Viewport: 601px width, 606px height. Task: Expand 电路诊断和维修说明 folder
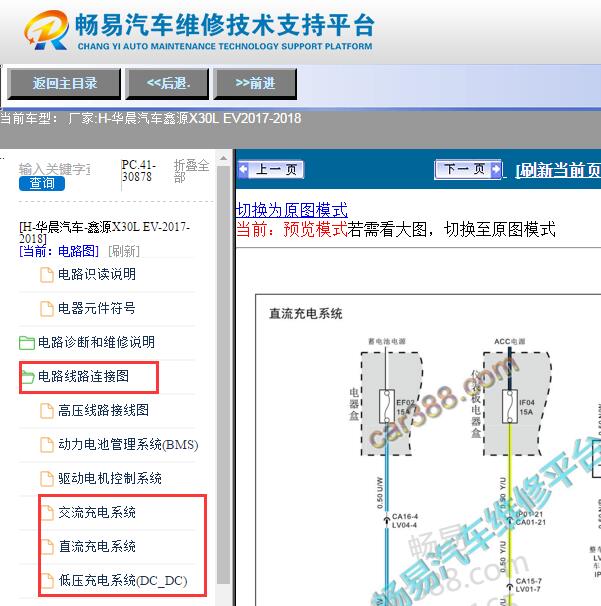click(x=96, y=342)
